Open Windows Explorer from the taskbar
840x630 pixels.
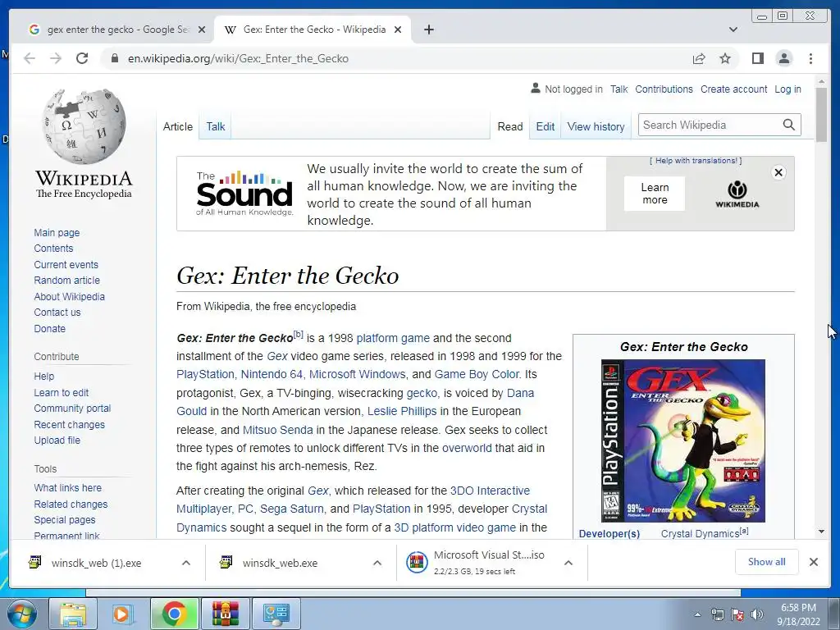[73, 614]
